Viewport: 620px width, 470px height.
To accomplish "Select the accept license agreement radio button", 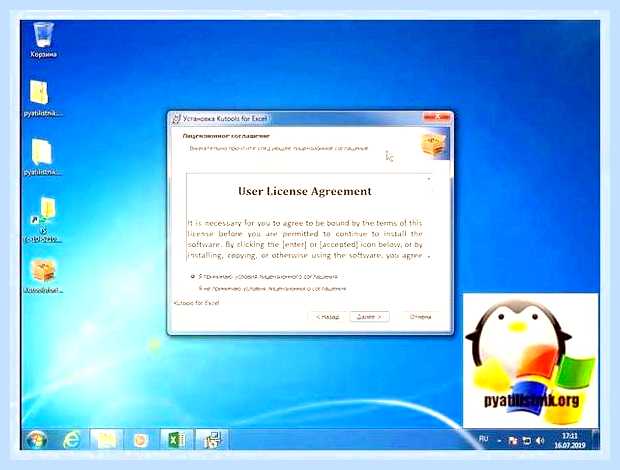I will [193, 276].
